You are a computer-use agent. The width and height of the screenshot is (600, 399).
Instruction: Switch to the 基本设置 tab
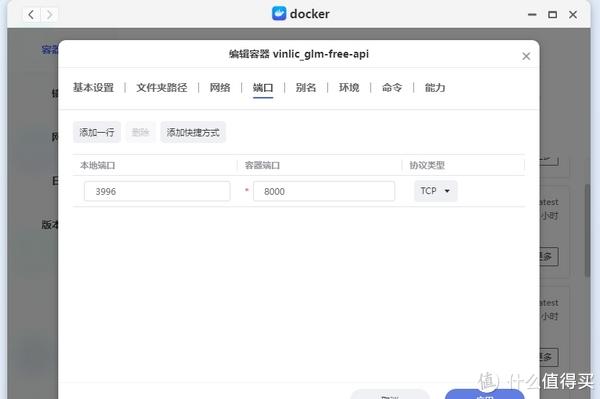pyautogui.click(x=93, y=88)
